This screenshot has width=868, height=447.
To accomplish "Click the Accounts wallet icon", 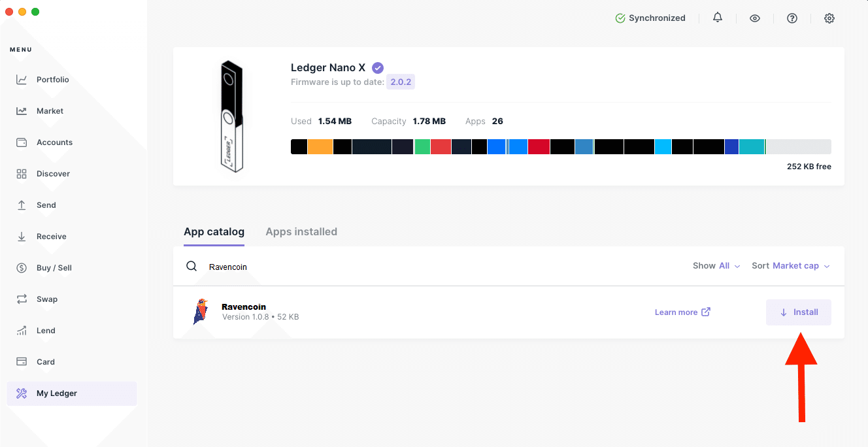I will click(x=22, y=142).
